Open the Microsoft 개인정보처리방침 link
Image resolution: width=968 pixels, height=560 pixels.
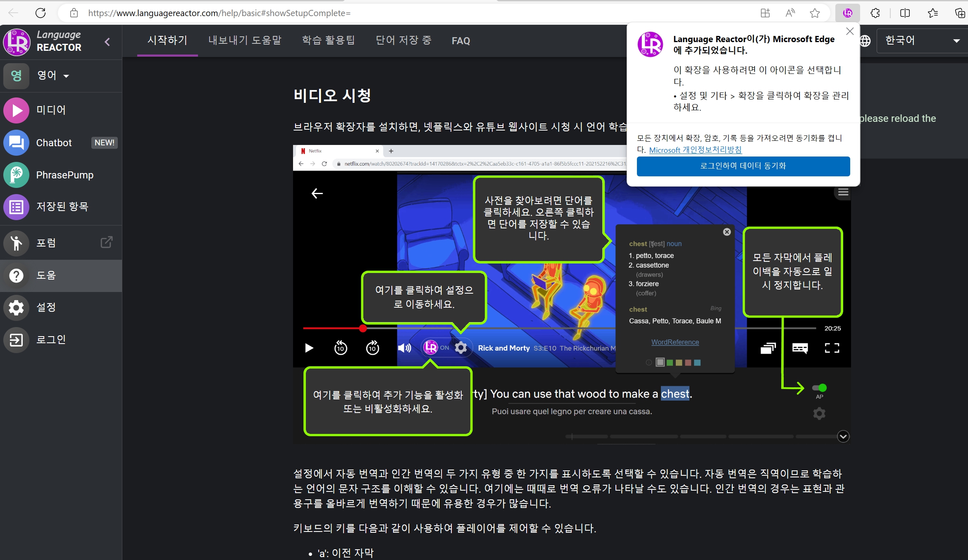pyautogui.click(x=696, y=150)
